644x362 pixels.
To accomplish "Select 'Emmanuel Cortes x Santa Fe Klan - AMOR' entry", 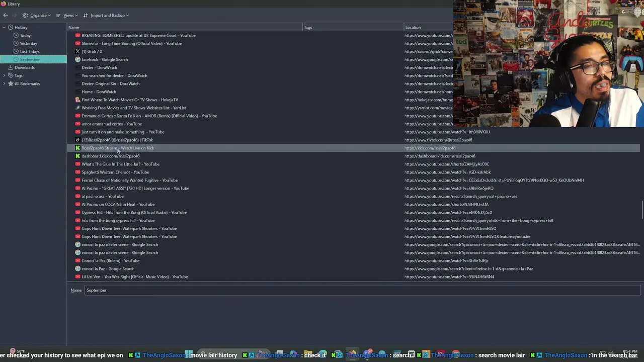I will point(149,116).
